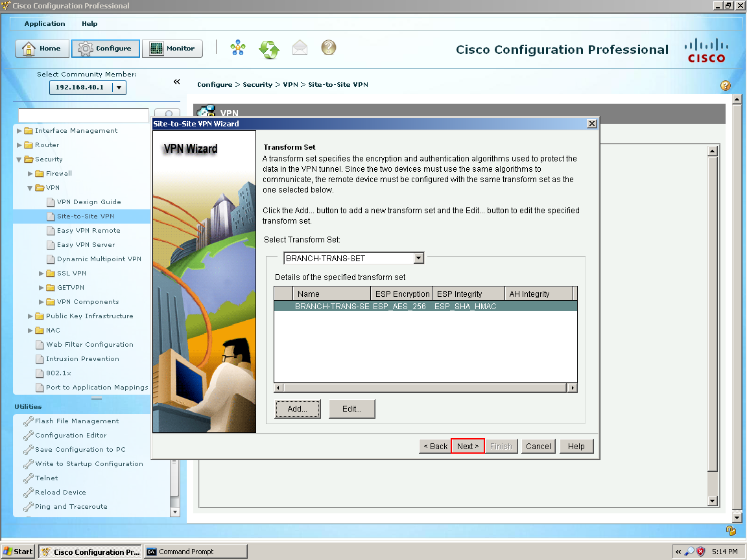
Task: Click the AH Integrity column header
Action: (x=539, y=294)
